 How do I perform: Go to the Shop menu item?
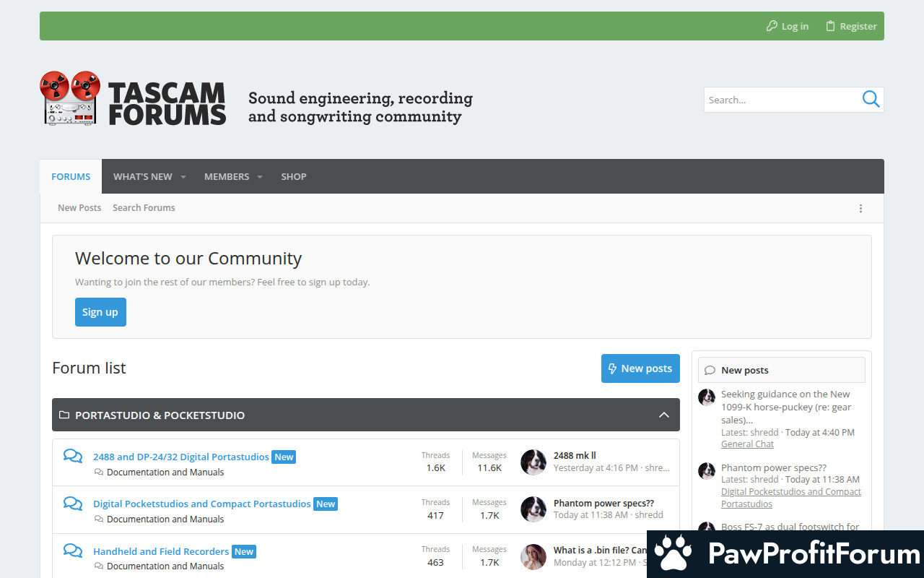(294, 176)
